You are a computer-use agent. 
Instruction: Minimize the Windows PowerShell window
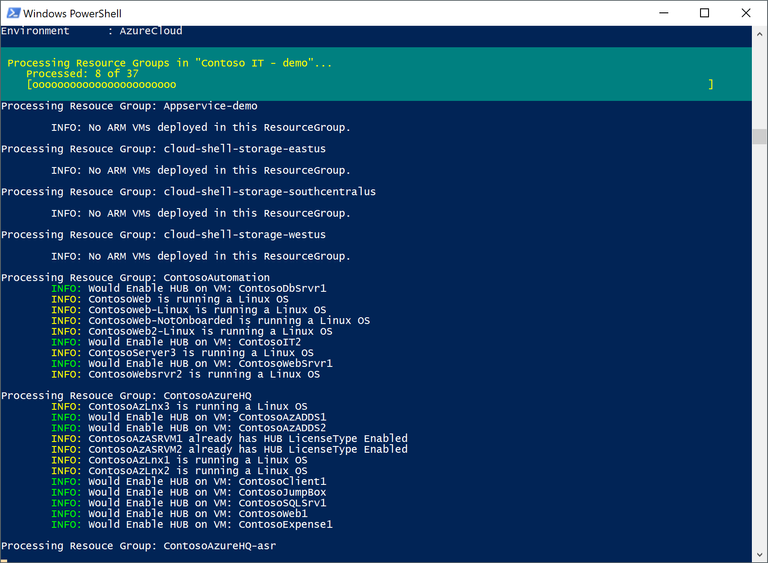pyautogui.click(x=664, y=13)
